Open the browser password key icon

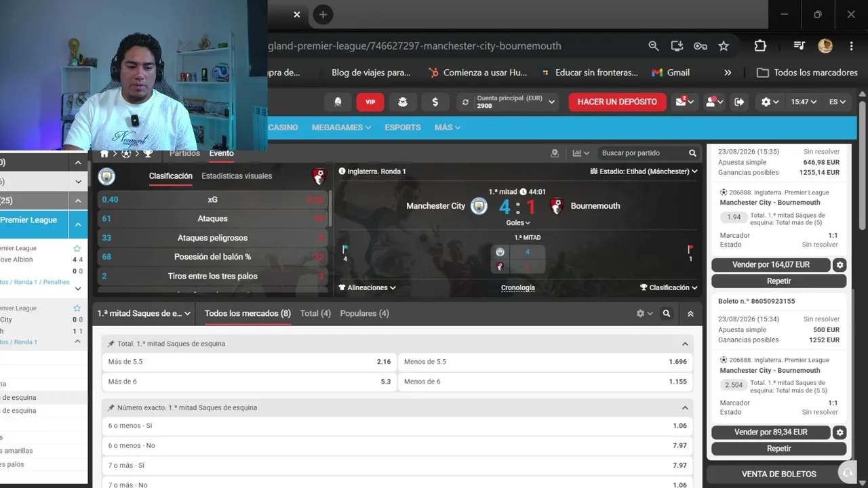[x=701, y=46]
